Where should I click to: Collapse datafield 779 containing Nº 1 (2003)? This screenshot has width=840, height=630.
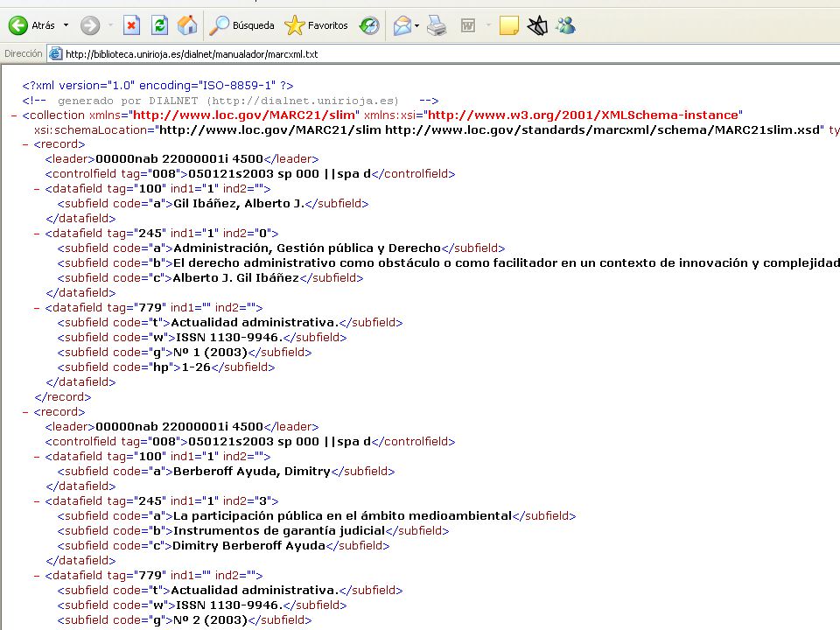pos(37,308)
